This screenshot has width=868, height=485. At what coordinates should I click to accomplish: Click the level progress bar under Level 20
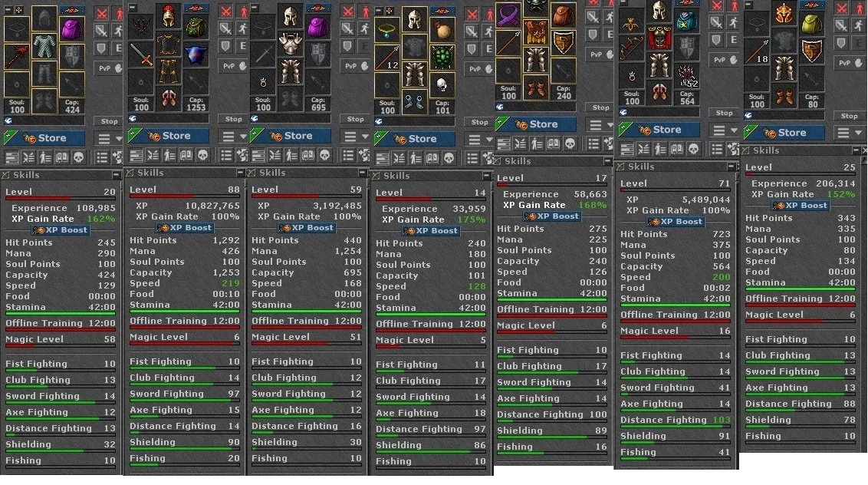point(61,199)
